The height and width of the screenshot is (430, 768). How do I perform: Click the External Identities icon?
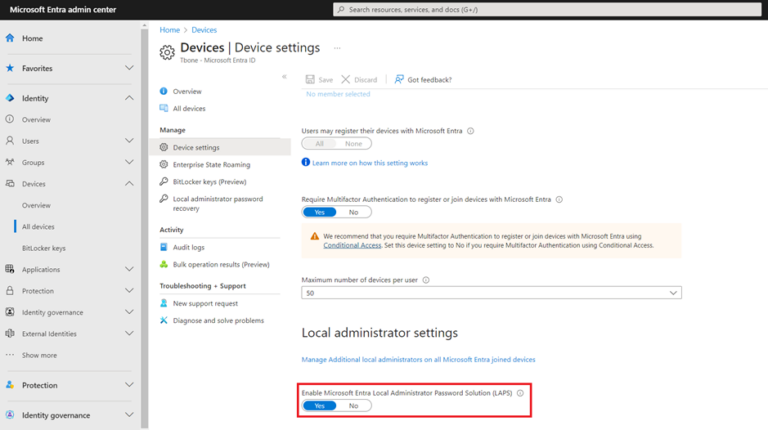pyautogui.click(x=10, y=334)
